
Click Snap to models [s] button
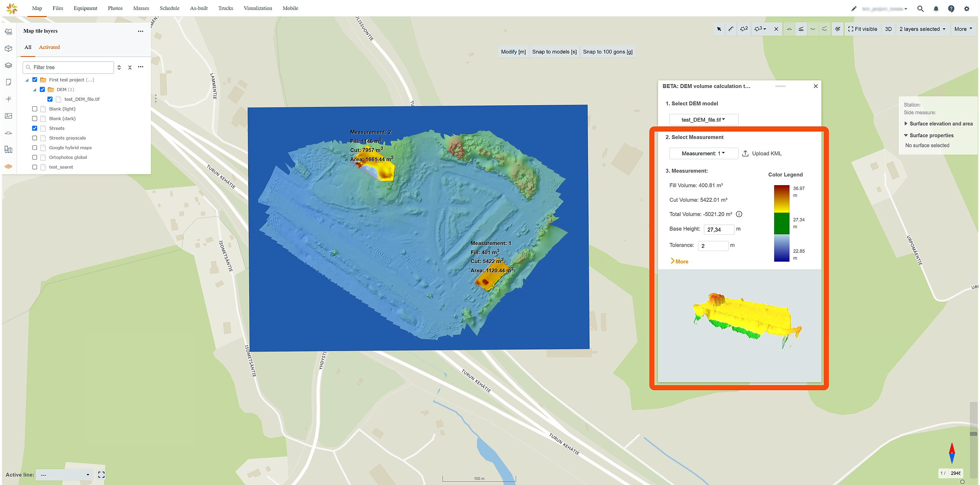coord(554,52)
